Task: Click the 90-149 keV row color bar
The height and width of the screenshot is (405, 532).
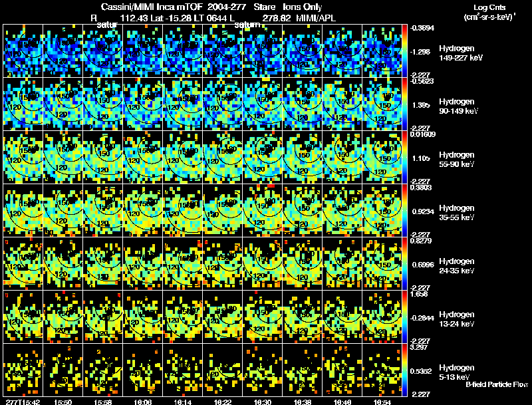Action: click(x=404, y=104)
